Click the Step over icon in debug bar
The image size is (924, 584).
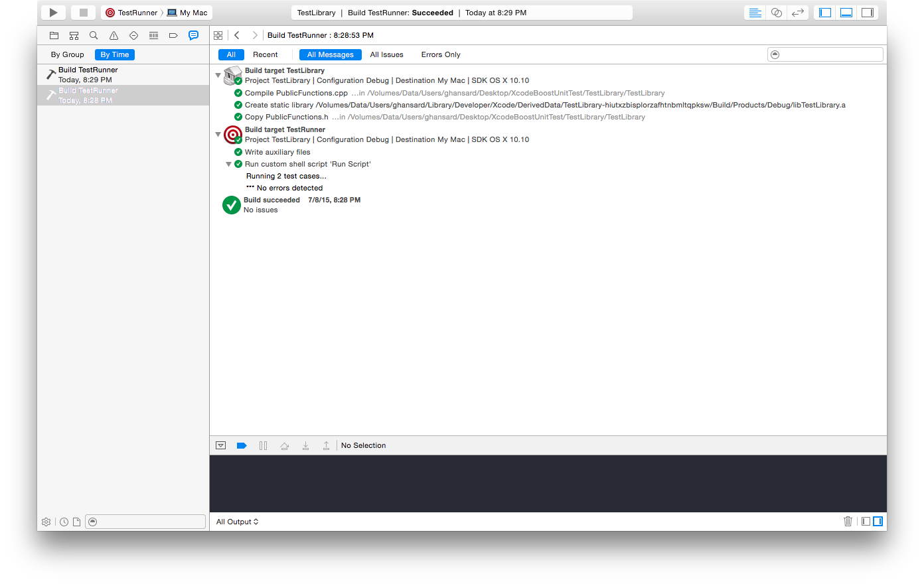tap(284, 445)
